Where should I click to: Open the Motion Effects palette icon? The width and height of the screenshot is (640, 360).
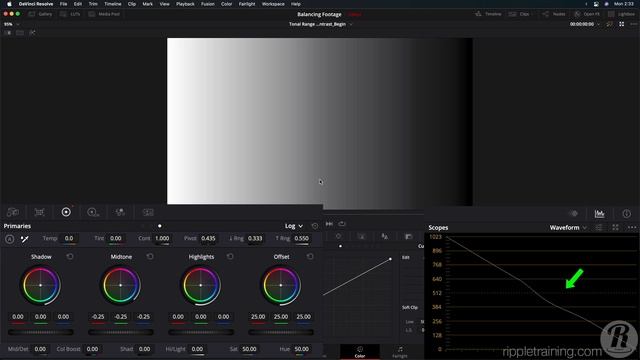click(148, 212)
